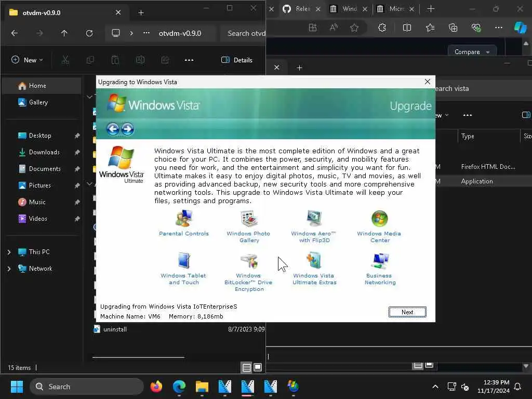Open the Parental Controls feature icon
The height and width of the screenshot is (399, 532).
coord(183,219)
